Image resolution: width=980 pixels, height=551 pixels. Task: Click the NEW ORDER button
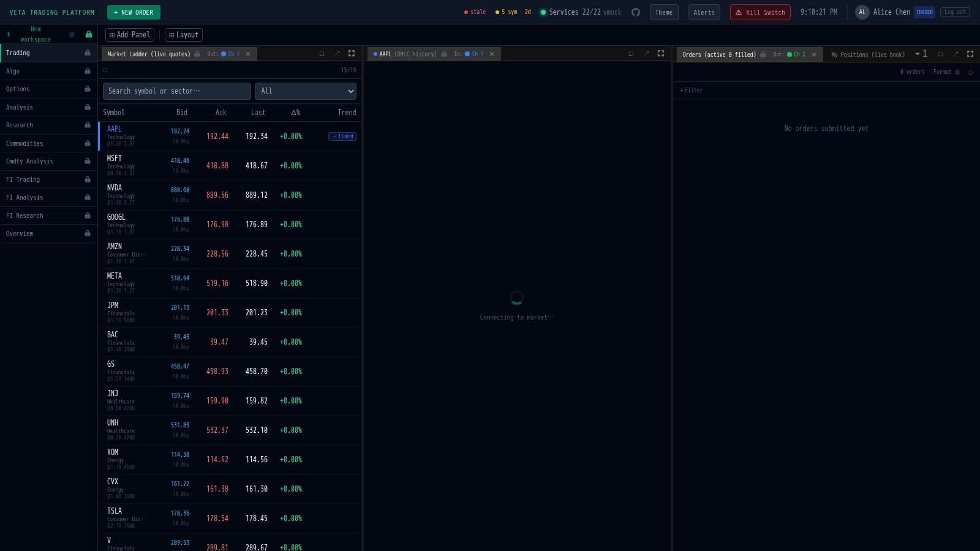click(x=134, y=12)
